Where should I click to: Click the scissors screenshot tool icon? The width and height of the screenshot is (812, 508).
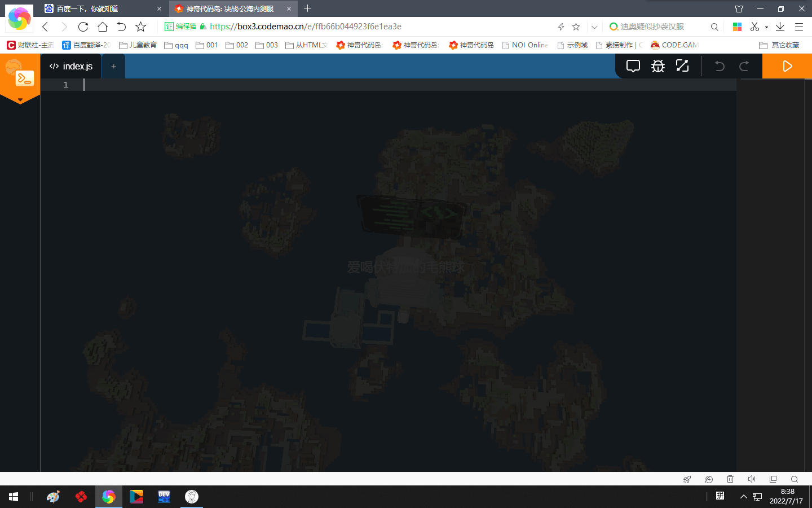pos(754,27)
